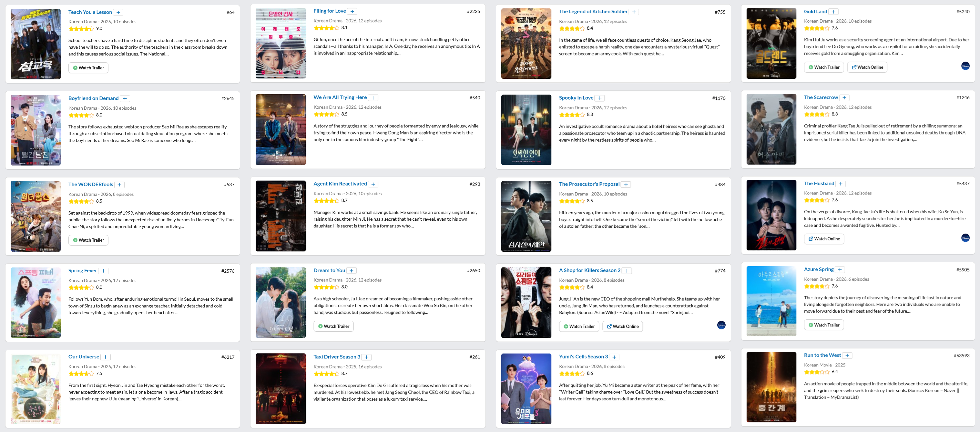Open the Agent Kim Reactivated title link

click(x=340, y=184)
